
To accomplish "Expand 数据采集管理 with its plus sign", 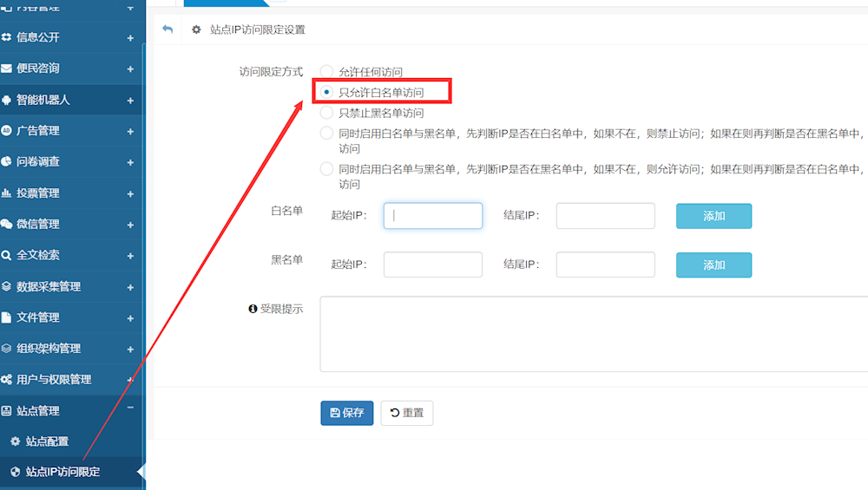I will click(131, 288).
